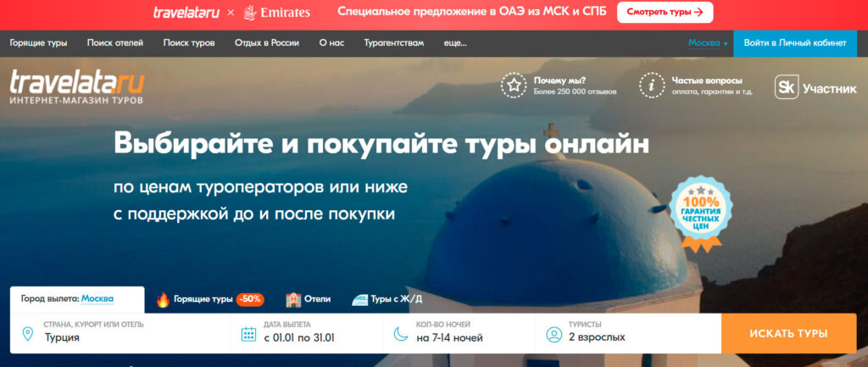This screenshot has height=367, width=868.
Task: Click the Travelata.ru logo in banner
Action: click(x=186, y=12)
